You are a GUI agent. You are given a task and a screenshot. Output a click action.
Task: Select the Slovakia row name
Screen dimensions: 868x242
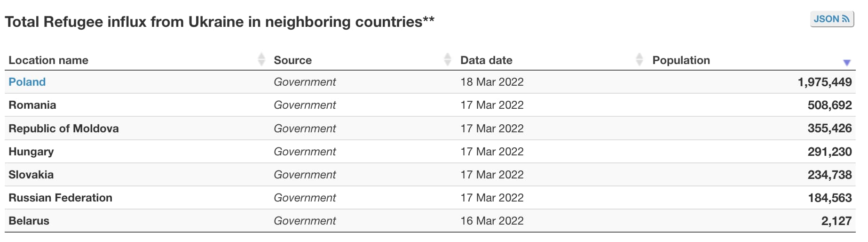(31, 175)
